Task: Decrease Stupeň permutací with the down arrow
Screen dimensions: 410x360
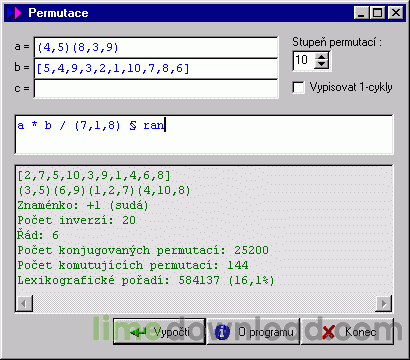Action: pyautogui.click(x=322, y=65)
